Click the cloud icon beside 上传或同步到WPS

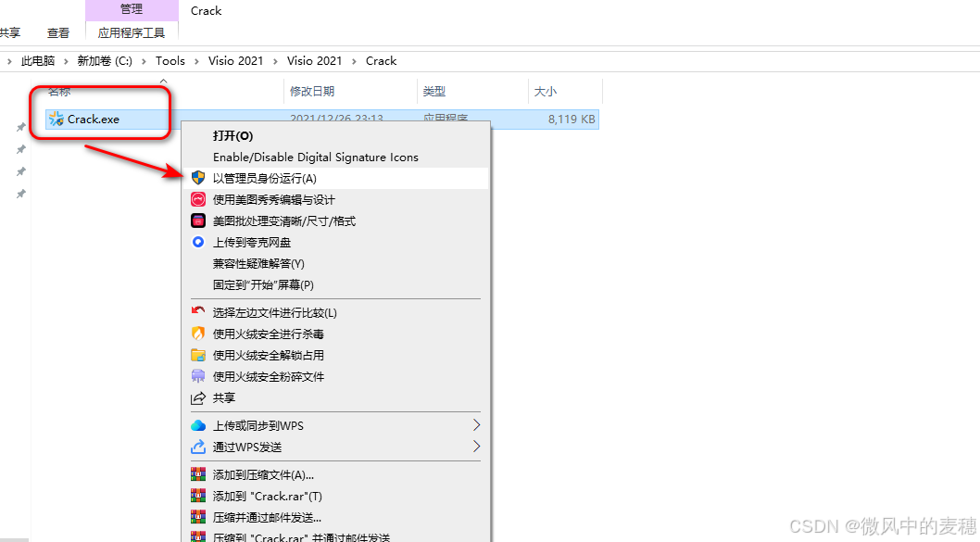point(198,425)
